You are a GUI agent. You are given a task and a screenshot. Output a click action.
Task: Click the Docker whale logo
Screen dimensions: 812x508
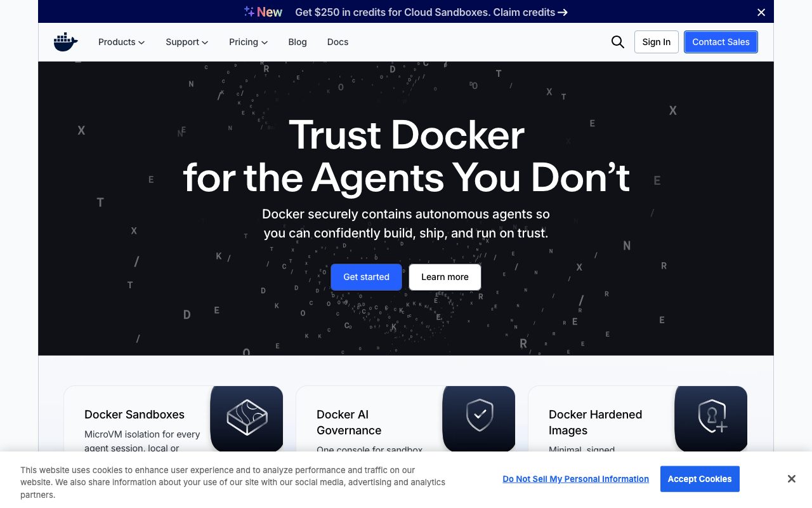(66, 42)
